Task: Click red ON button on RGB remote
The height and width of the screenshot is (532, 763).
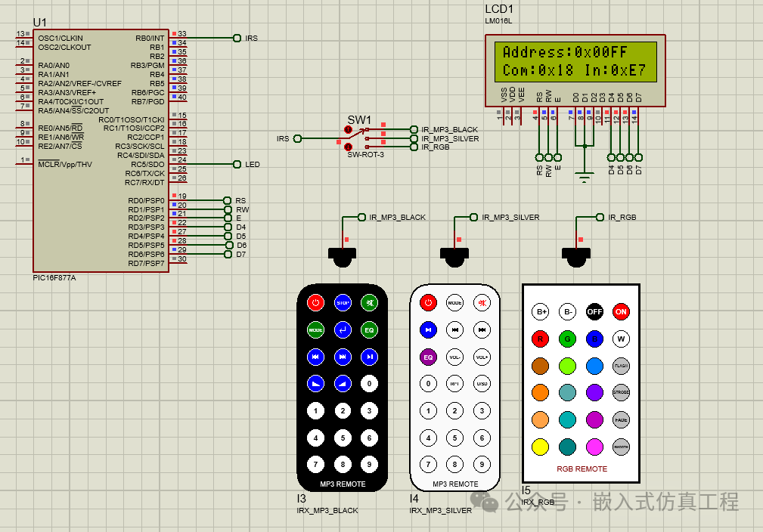Action: coord(621,311)
